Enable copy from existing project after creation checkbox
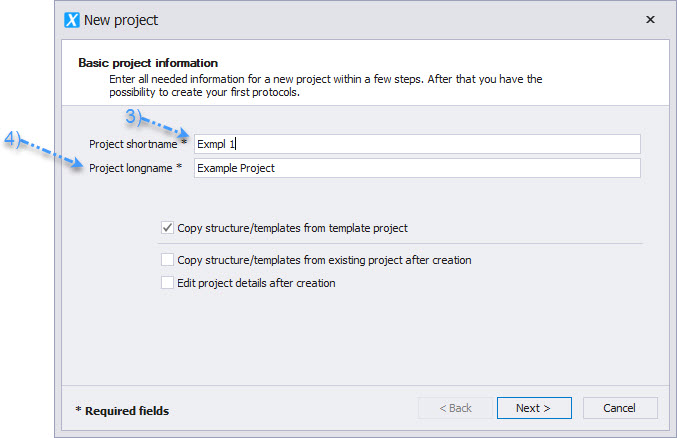The height and width of the screenshot is (438, 677). tap(168, 260)
